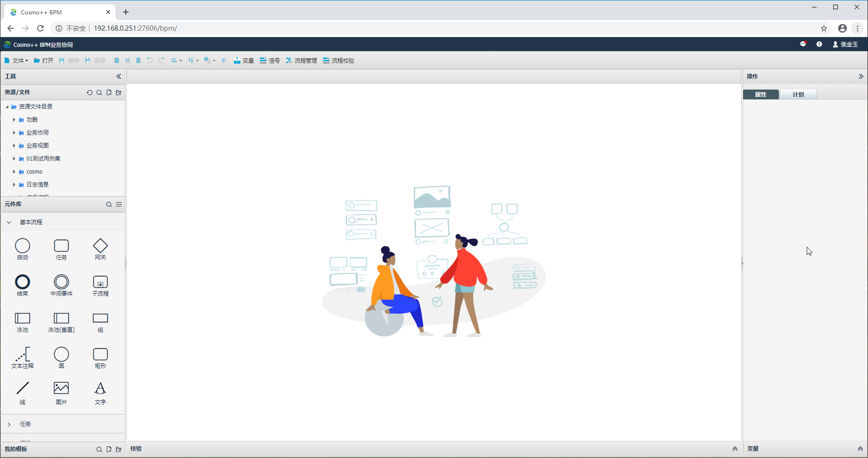The height and width of the screenshot is (458, 868).
Task: Select the 子流程 subprocess shape
Action: [x=100, y=285]
